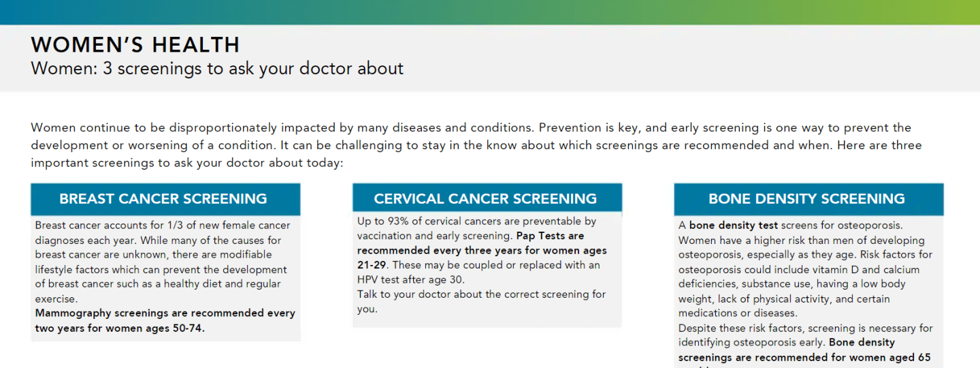Viewport: 980px width, 368px height.
Task: Click the CERVICAL CANCER SCREENING header
Action: pos(487,199)
